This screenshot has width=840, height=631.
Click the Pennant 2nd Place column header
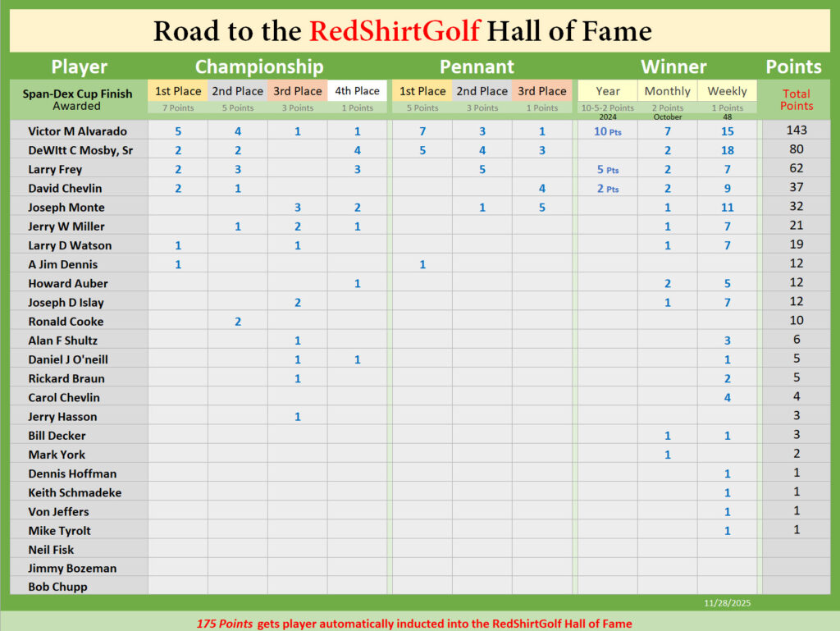482,91
